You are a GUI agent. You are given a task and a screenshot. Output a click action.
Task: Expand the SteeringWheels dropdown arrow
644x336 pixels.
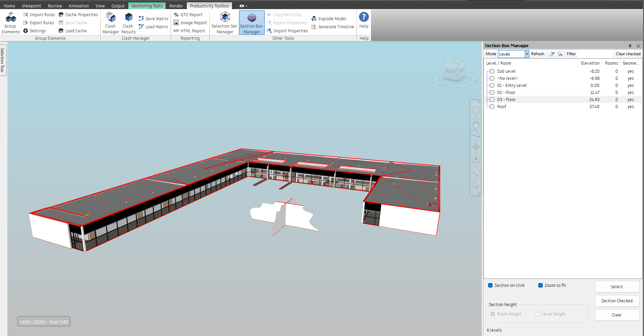coord(475,117)
